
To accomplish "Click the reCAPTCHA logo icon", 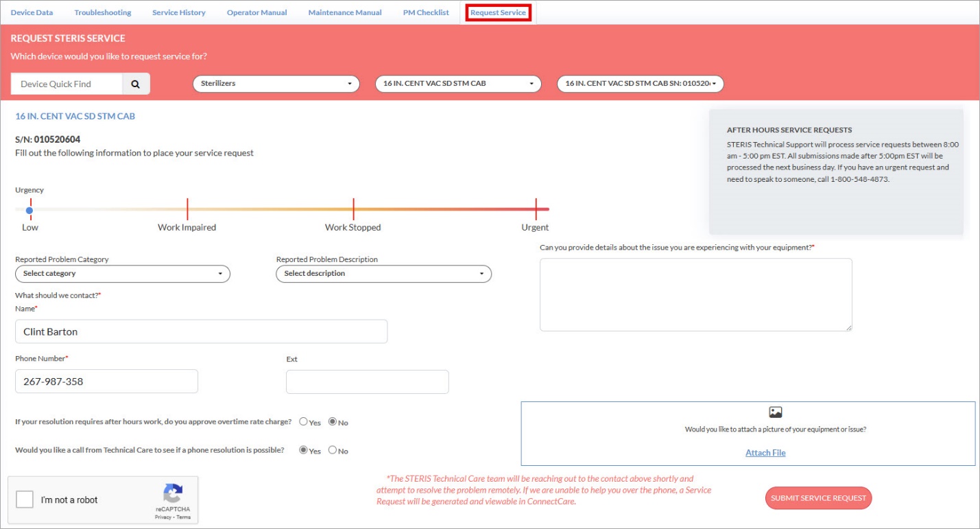I will click(173, 494).
